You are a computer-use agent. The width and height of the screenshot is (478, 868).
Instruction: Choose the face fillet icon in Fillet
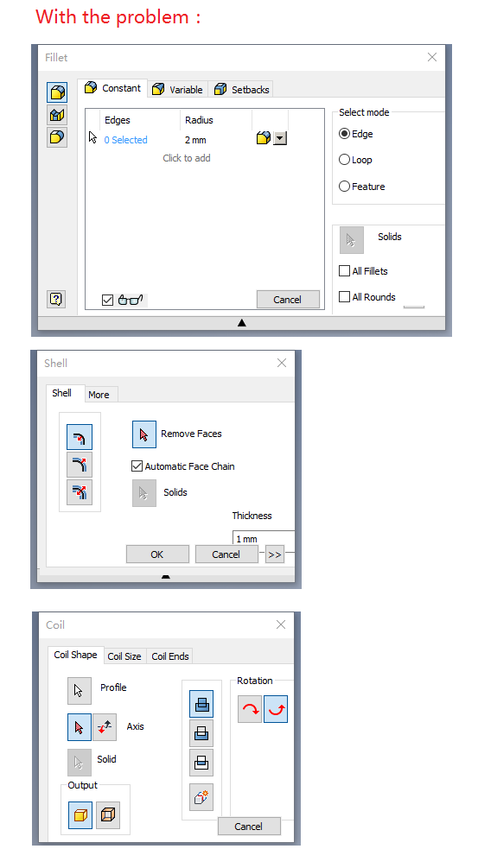[58, 115]
